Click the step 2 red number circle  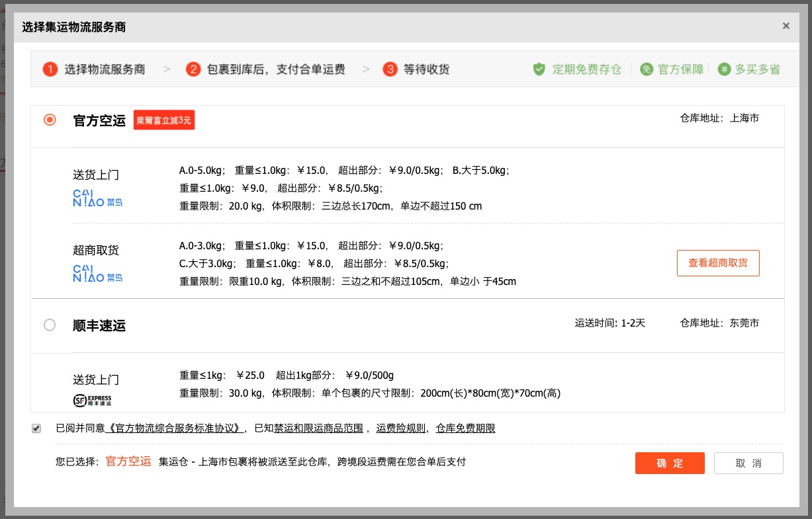coord(193,69)
